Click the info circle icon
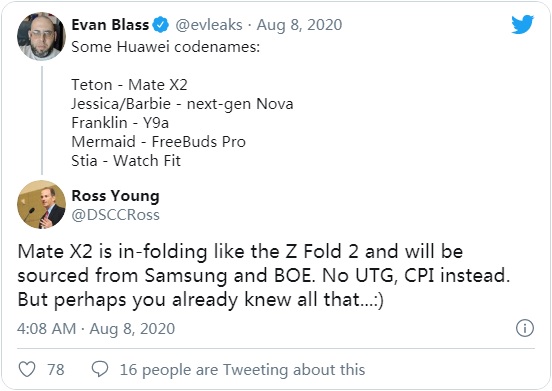 pos(525,328)
